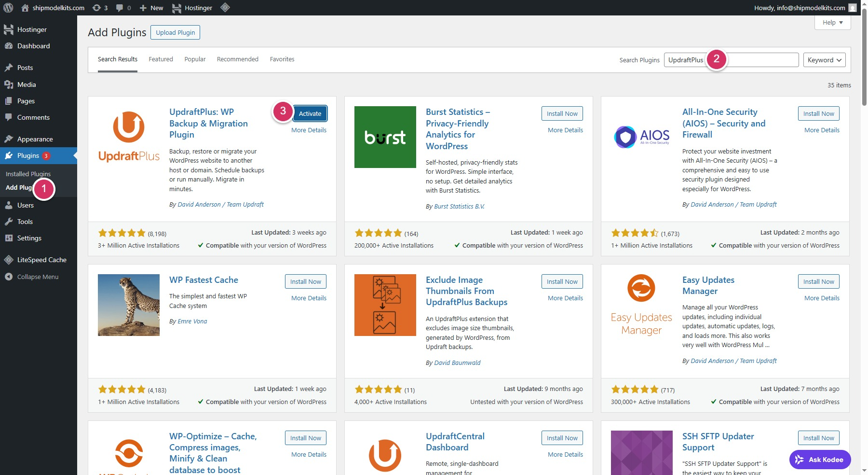Click the WP Fastest Cache cheetah thumbnail
Screen dimensions: 868x475
[129, 305]
